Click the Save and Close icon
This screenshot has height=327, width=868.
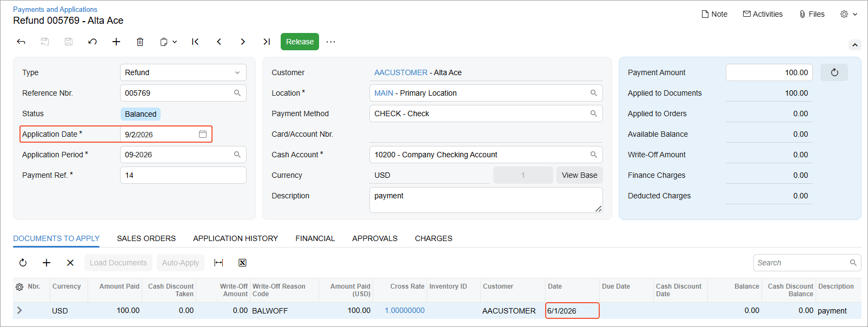(x=45, y=42)
